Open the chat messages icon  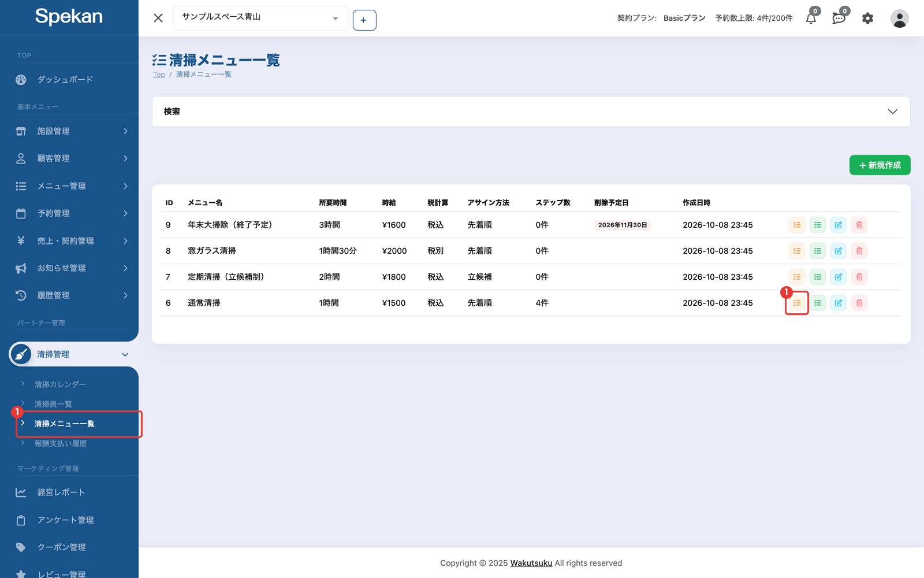839,18
